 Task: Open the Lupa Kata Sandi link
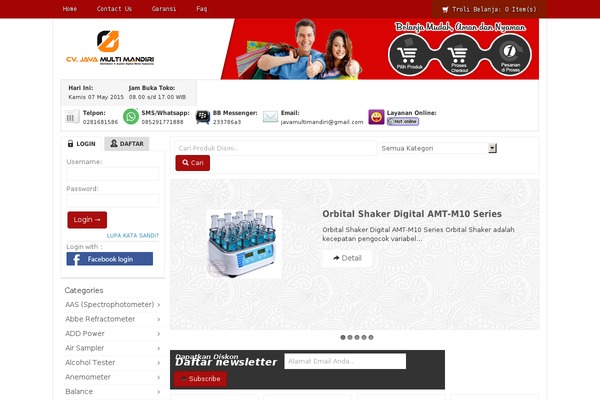pyautogui.click(x=132, y=236)
